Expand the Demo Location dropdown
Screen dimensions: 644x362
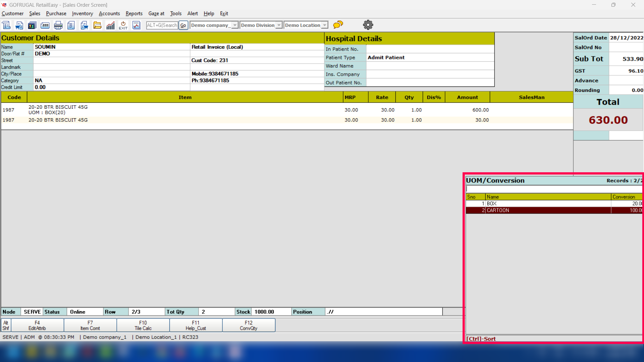324,25
